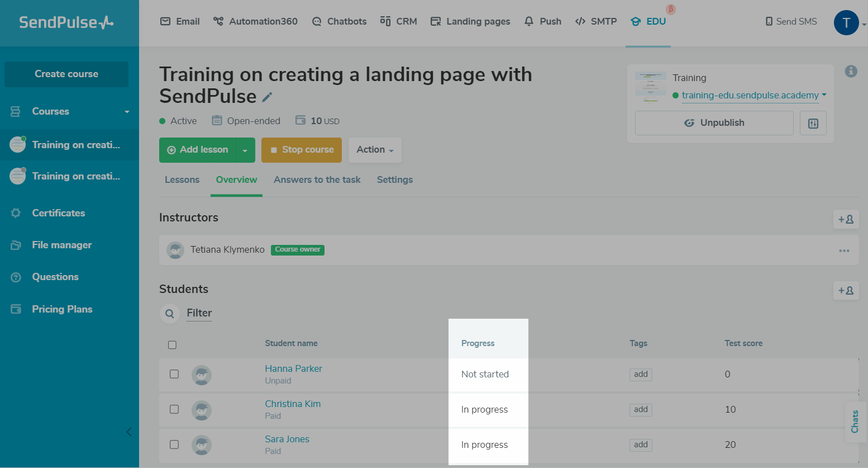Click the site settings icon beside Unpublish

[813, 123]
